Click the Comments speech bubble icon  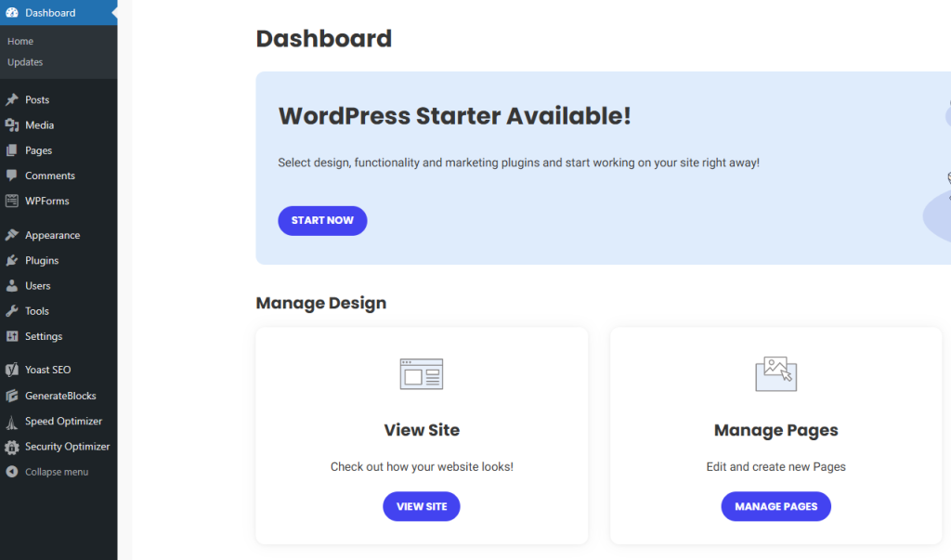[11, 176]
